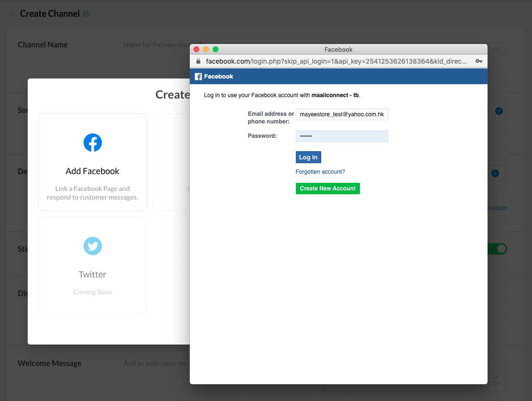
Task: Click the Facebook window title text
Action: (x=338, y=50)
